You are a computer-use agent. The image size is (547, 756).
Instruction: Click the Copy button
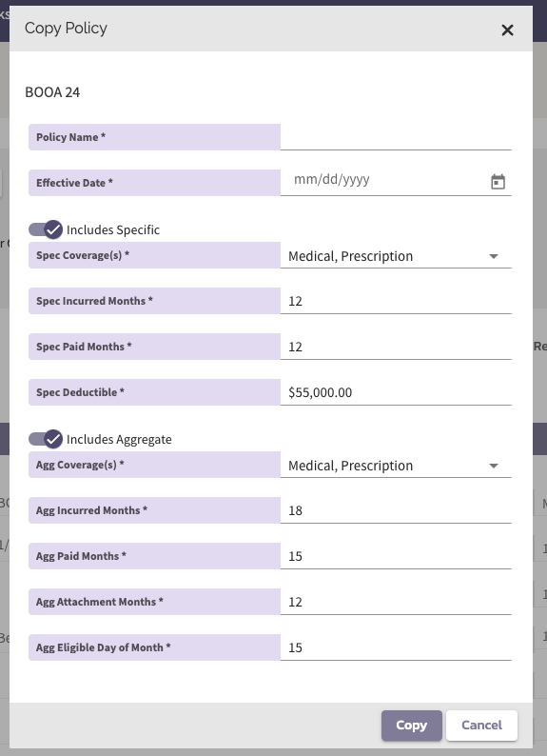click(x=411, y=726)
